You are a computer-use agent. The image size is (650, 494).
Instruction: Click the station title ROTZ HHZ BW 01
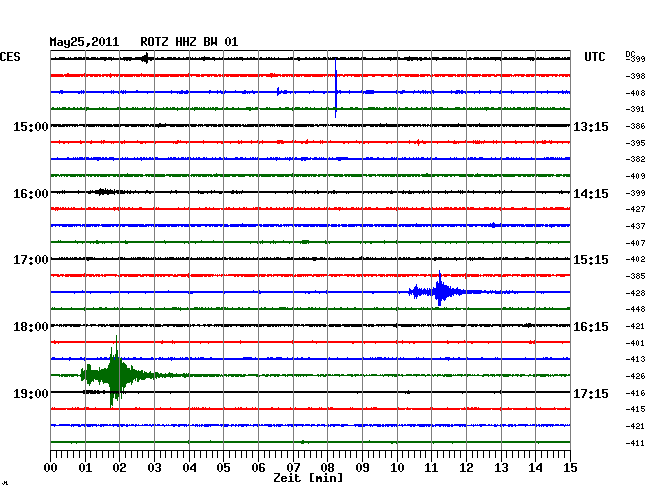coord(189,42)
